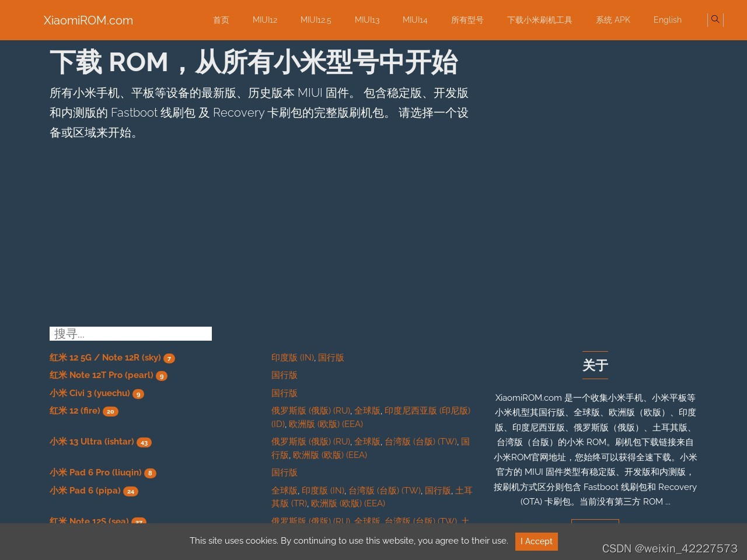Open the 首页 menu item
Screen dimensions: 747x560
[x=221, y=20]
